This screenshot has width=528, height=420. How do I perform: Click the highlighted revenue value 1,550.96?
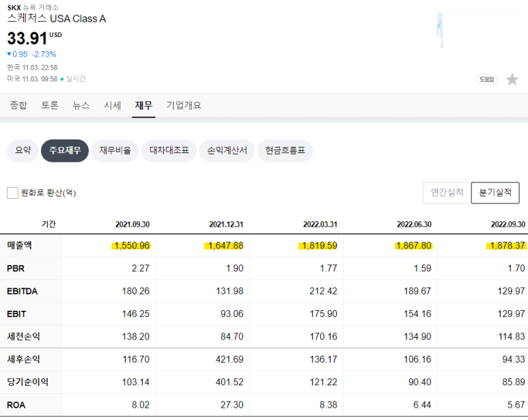click(131, 246)
